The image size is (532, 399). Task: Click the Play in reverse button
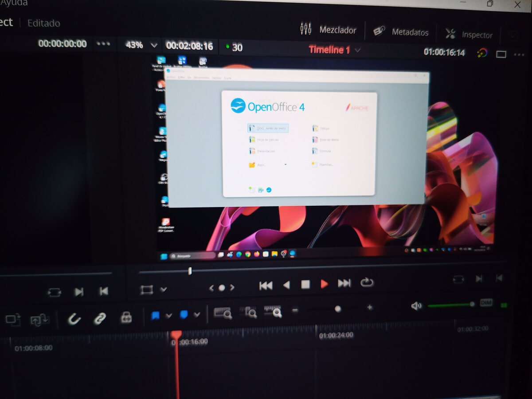pos(286,285)
